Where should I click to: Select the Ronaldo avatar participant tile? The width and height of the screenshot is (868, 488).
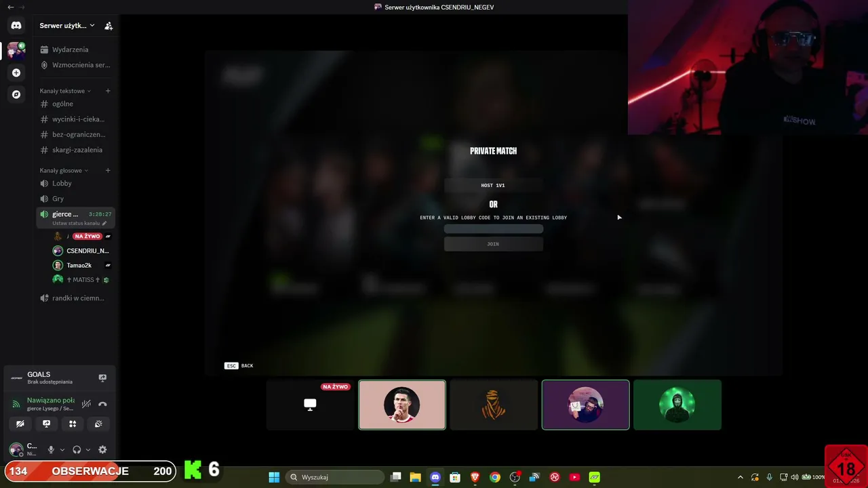pyautogui.click(x=402, y=405)
